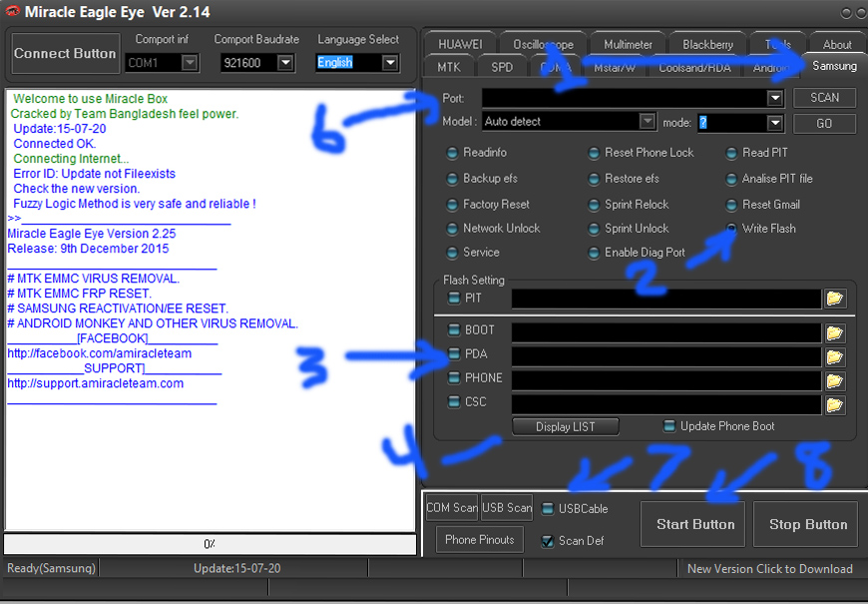Click the Miracle Eagle Eye app logo
868x604 pixels.
12,11
